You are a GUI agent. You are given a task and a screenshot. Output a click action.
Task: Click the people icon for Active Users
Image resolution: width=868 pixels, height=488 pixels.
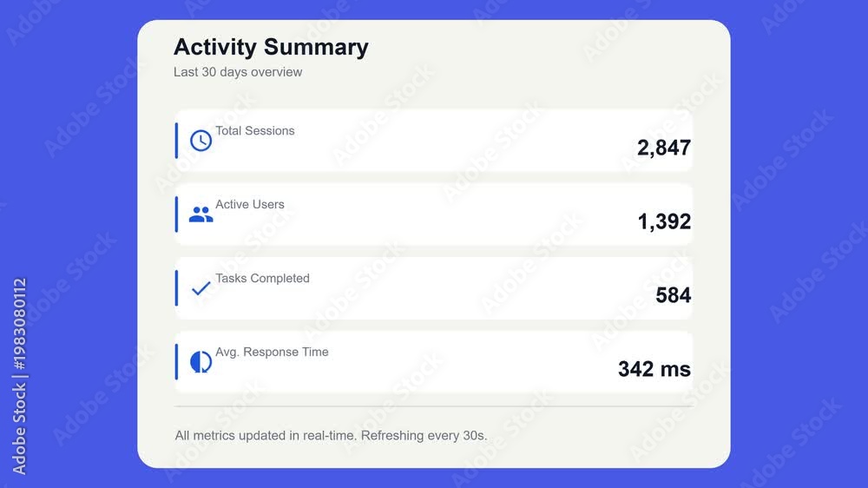(201, 214)
